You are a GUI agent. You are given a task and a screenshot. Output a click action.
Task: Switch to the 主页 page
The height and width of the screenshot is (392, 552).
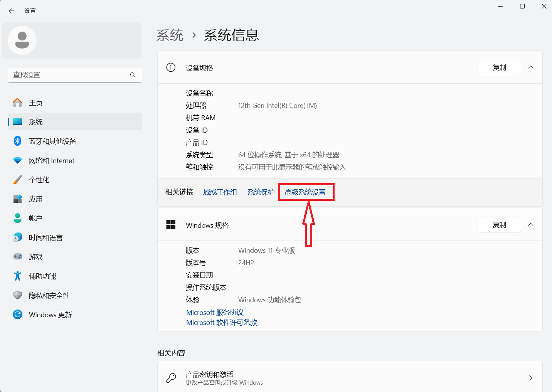(x=36, y=103)
